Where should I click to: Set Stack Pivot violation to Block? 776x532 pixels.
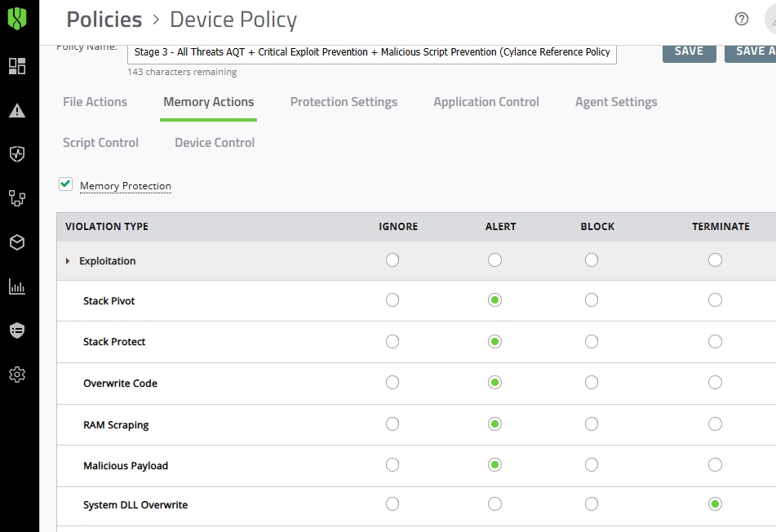[x=592, y=299]
